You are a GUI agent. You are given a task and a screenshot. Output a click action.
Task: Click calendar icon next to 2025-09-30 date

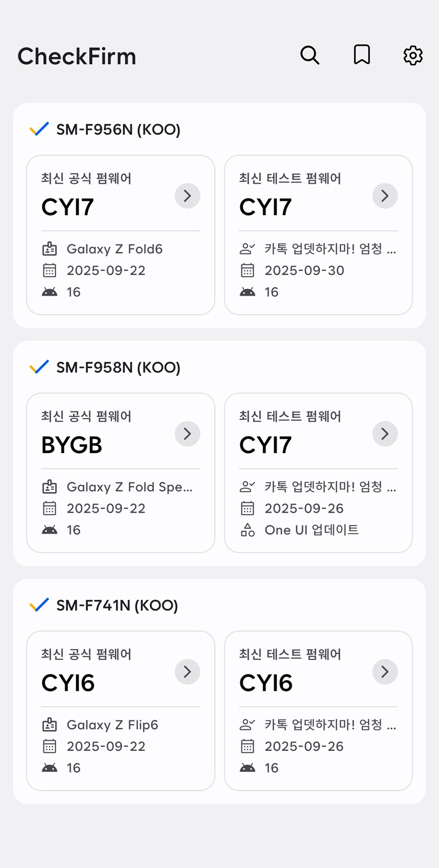pyautogui.click(x=247, y=270)
